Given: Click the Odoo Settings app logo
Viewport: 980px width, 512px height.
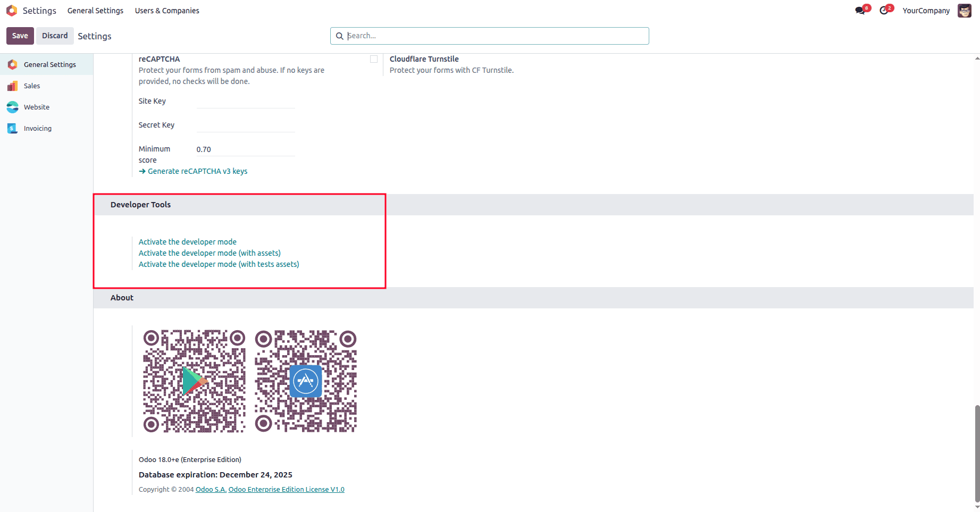Looking at the screenshot, I should [x=11, y=10].
